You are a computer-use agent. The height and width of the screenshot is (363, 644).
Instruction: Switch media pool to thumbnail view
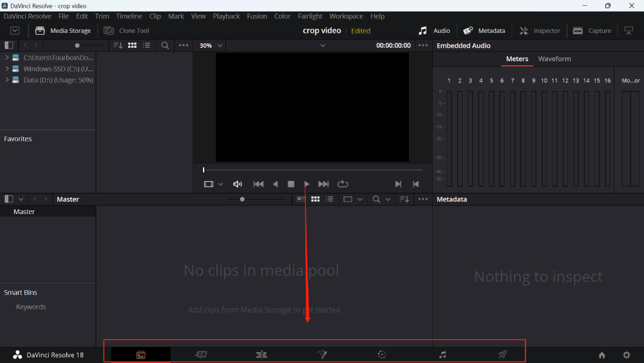pyautogui.click(x=316, y=199)
